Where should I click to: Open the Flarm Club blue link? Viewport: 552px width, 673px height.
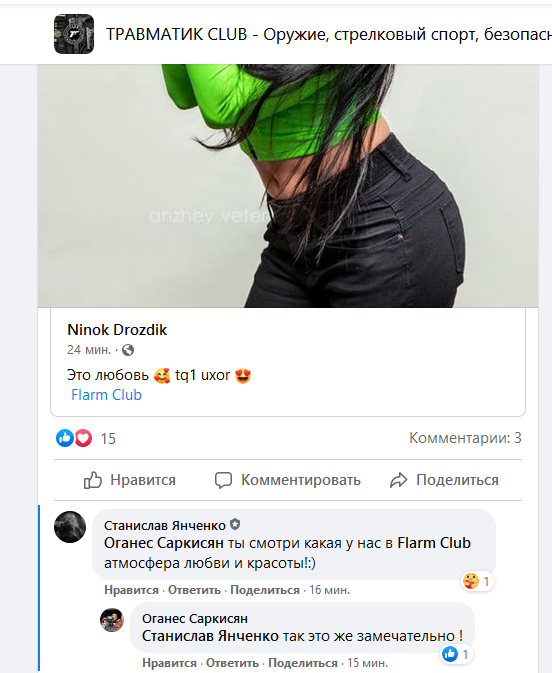coord(106,395)
